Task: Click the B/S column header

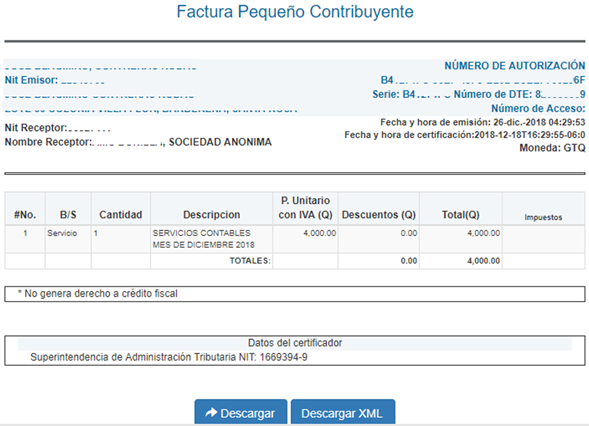Action: (x=68, y=215)
